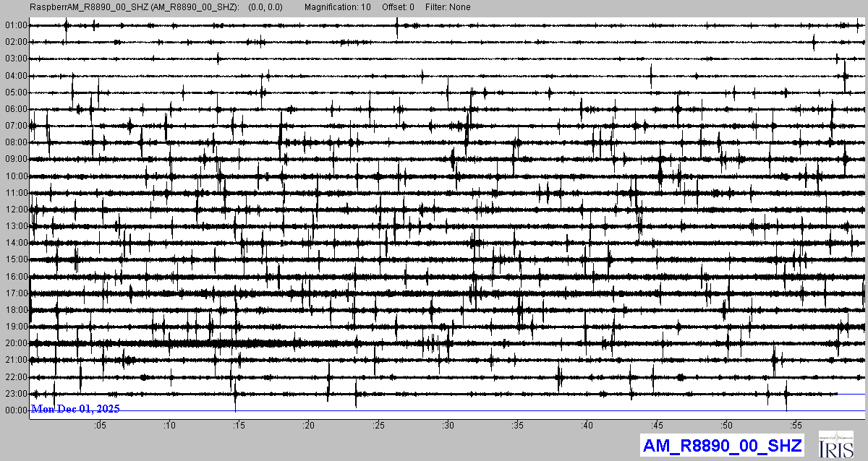The width and height of the screenshot is (868, 461).
Task: Choose the 20:00 hour row label
Action: [15, 343]
